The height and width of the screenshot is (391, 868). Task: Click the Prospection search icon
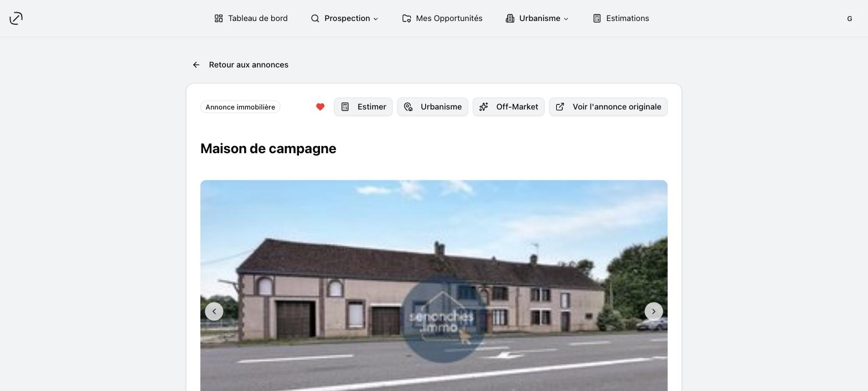(x=315, y=18)
